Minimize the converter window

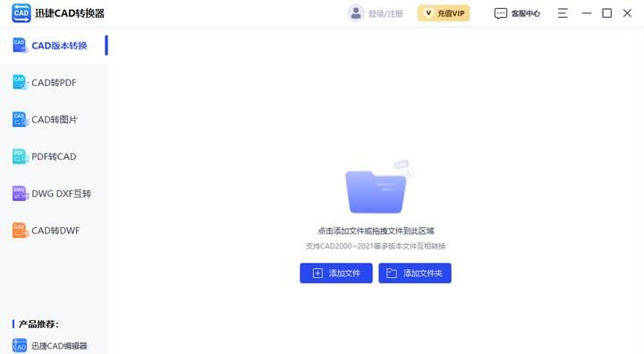(587, 13)
